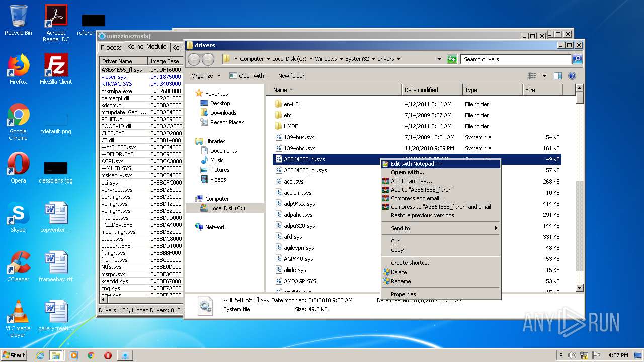Switch to Process tab in back window

pos(111,47)
